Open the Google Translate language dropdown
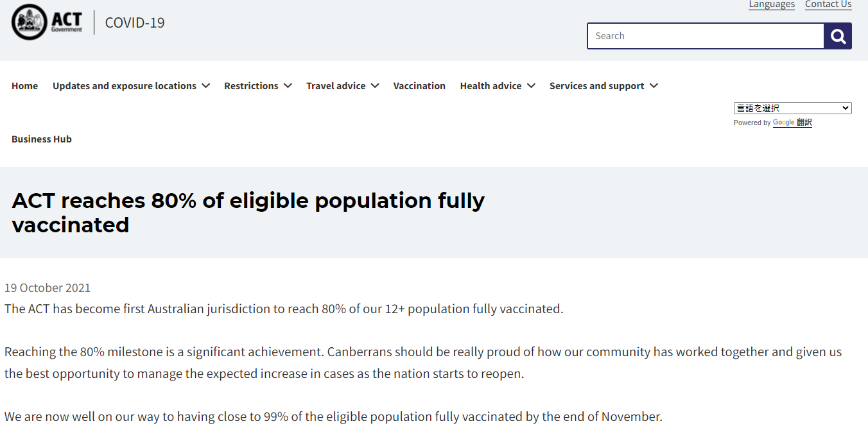The width and height of the screenshot is (868, 437). (x=792, y=108)
